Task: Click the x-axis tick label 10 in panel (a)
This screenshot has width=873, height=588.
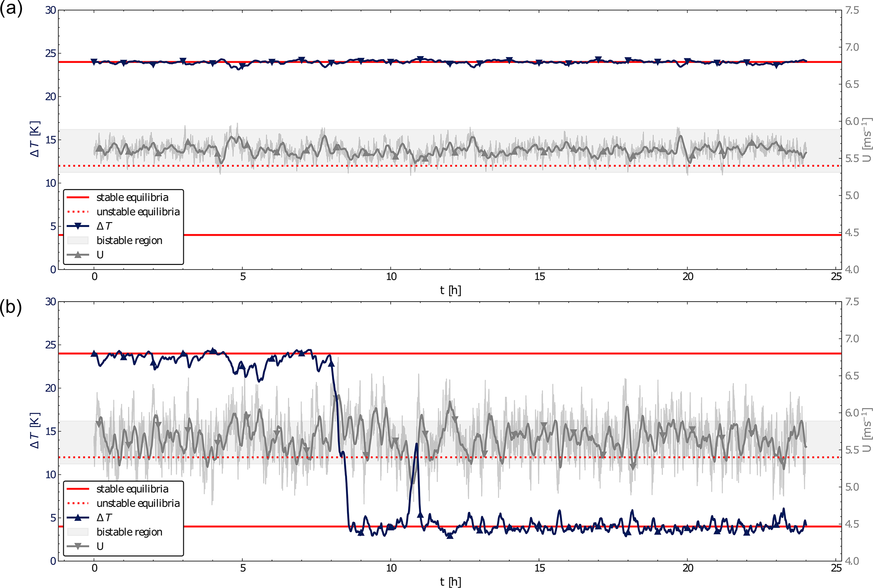Action: point(391,277)
